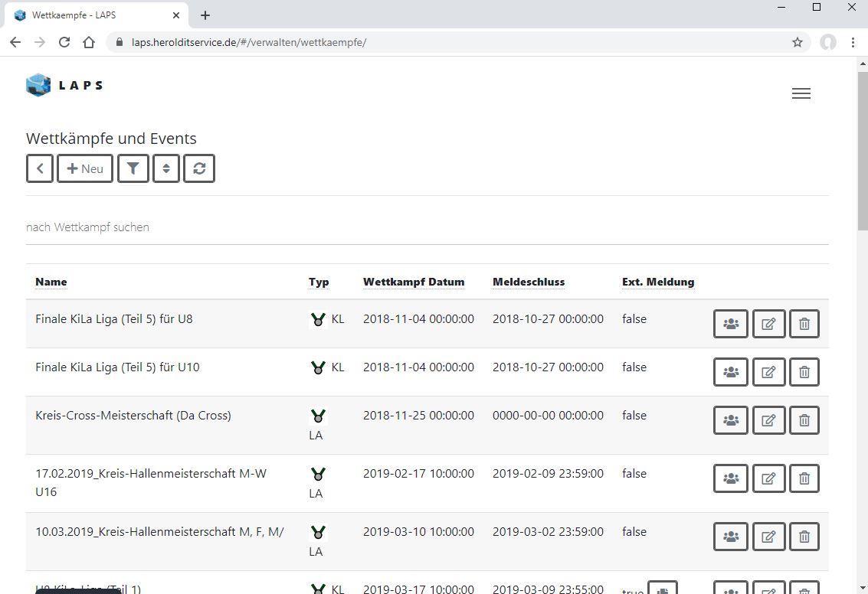Open the browser profile avatar
The image size is (868, 594).
coord(828,42)
